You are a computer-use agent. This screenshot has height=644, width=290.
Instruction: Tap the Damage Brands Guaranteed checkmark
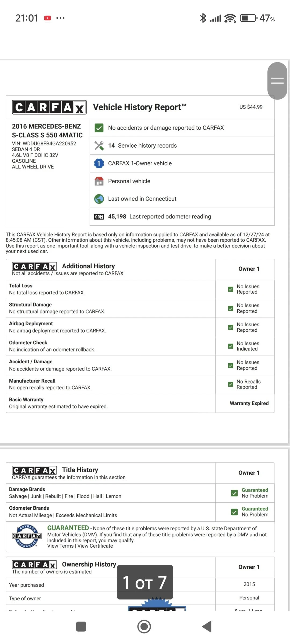point(234,493)
